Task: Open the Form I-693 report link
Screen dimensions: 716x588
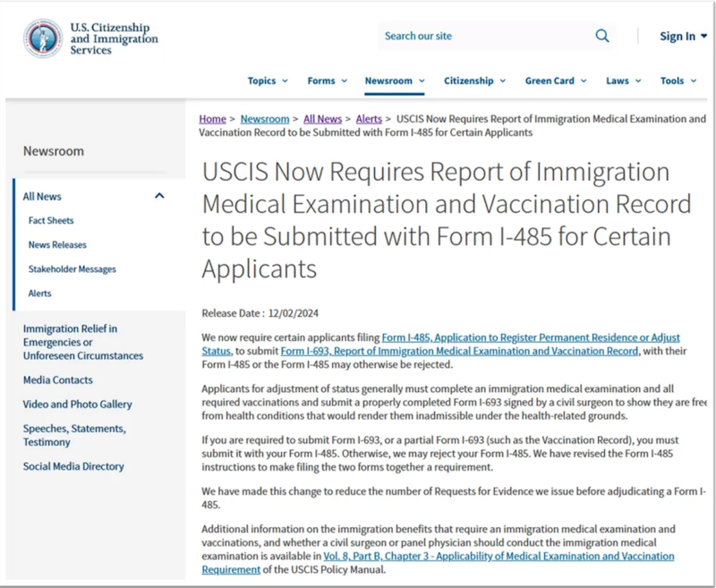Action: click(459, 351)
